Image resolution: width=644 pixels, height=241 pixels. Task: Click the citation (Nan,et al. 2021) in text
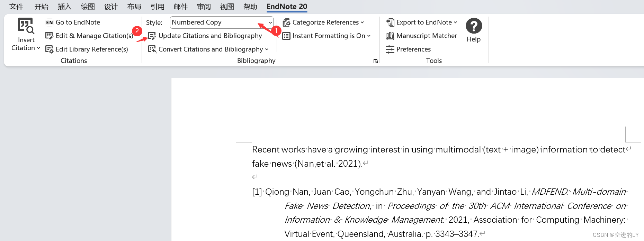[328, 164]
